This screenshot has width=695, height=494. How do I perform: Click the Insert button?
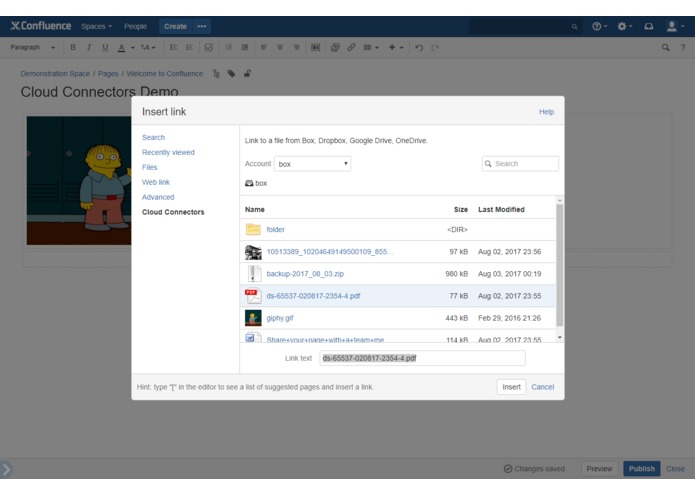(511, 387)
